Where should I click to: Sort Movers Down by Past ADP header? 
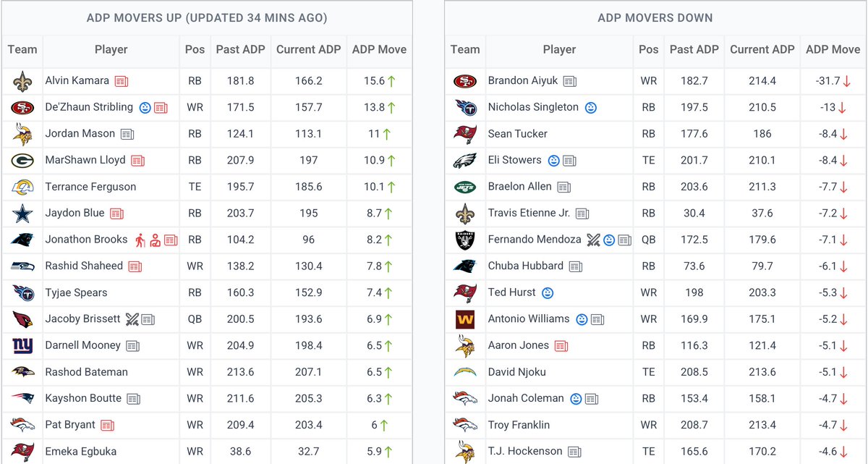(x=694, y=50)
